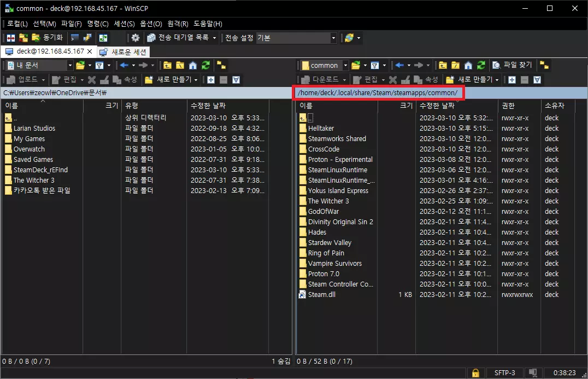Screen dimensions: 588x379
Task: Expand local 새로 만들기 dropdown arrow
Action: pos(196,79)
